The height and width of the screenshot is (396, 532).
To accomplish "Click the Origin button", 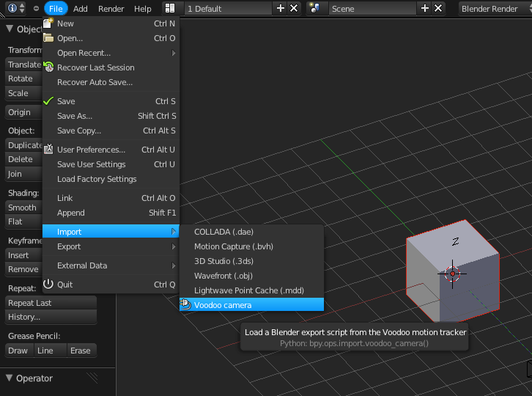I will pyautogui.click(x=23, y=111).
